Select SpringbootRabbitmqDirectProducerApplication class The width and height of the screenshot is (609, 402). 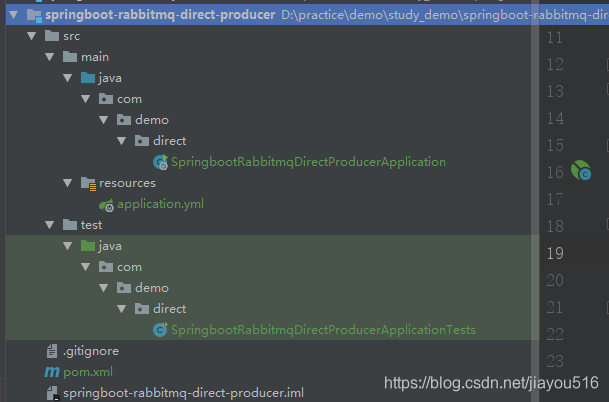[x=308, y=162]
